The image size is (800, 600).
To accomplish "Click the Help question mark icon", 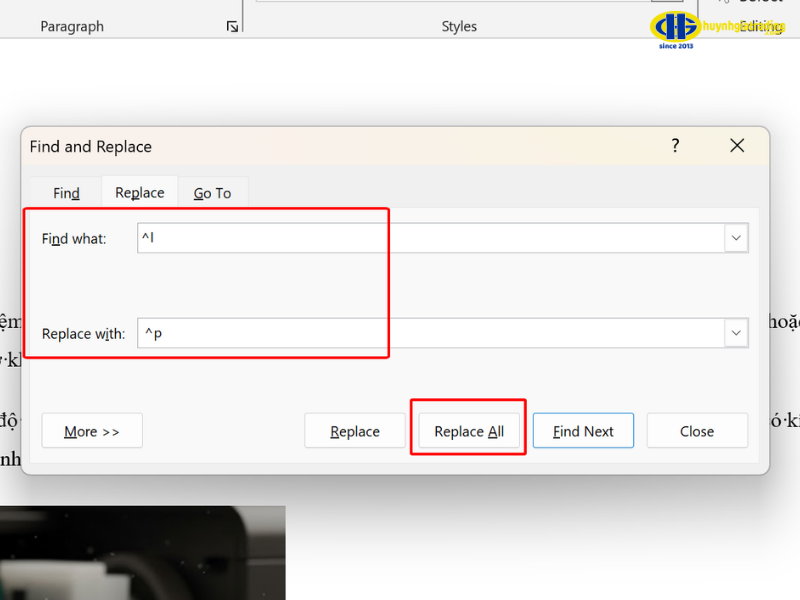I will coord(675,146).
